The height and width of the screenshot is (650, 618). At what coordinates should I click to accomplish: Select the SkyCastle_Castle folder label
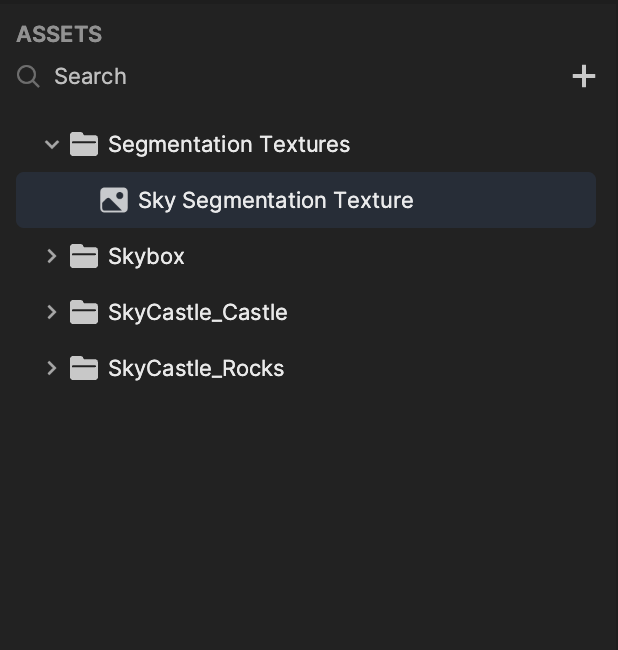pyautogui.click(x=198, y=312)
